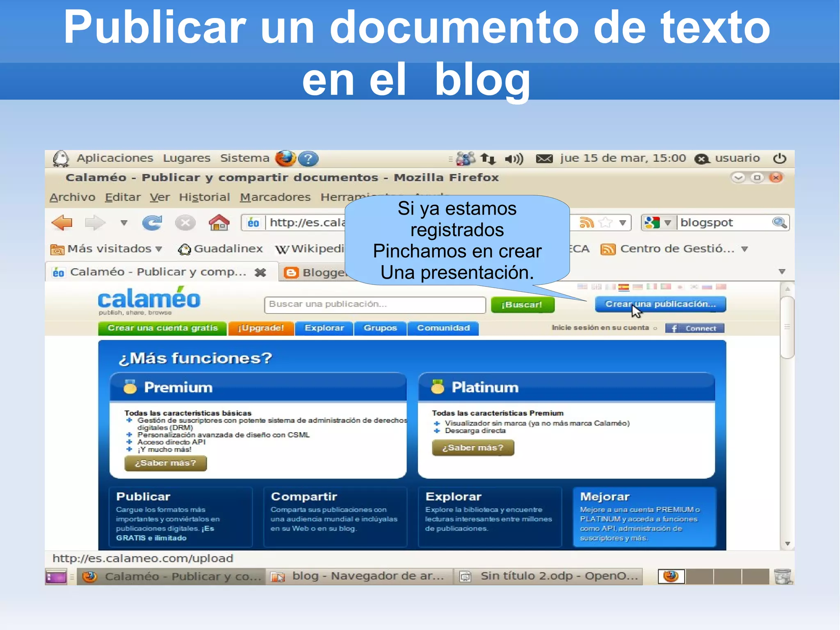Click the mail envelope panel icon
Viewport: 840px width, 630px height.
tap(544, 159)
